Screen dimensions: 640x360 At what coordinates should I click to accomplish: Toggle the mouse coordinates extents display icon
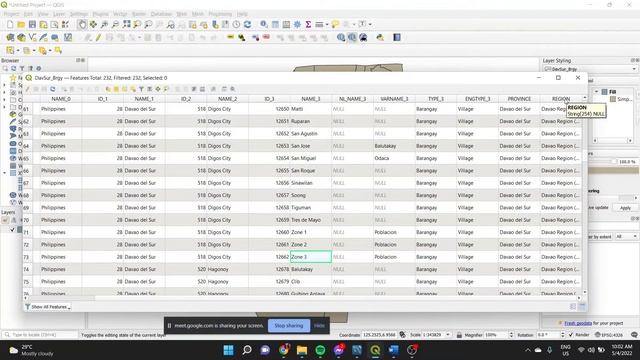[402, 335]
